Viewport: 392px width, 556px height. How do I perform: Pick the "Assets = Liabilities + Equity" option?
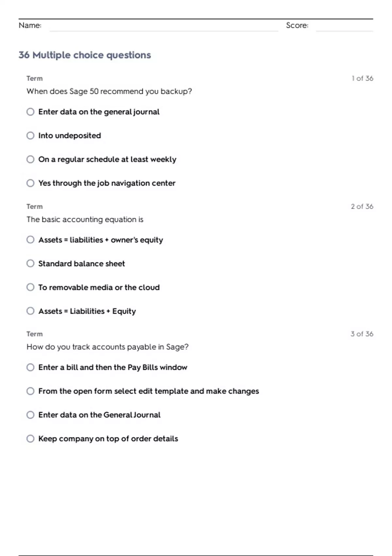pos(30,311)
